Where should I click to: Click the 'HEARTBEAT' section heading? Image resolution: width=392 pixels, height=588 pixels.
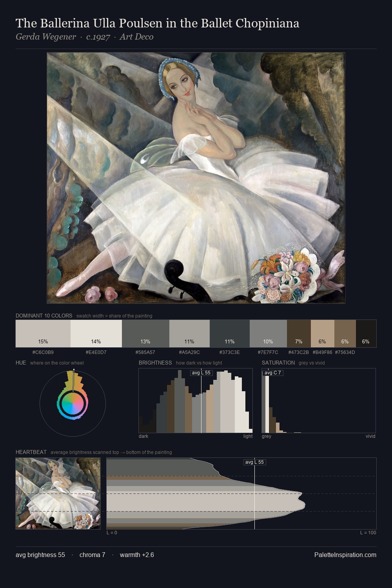pyautogui.click(x=31, y=452)
